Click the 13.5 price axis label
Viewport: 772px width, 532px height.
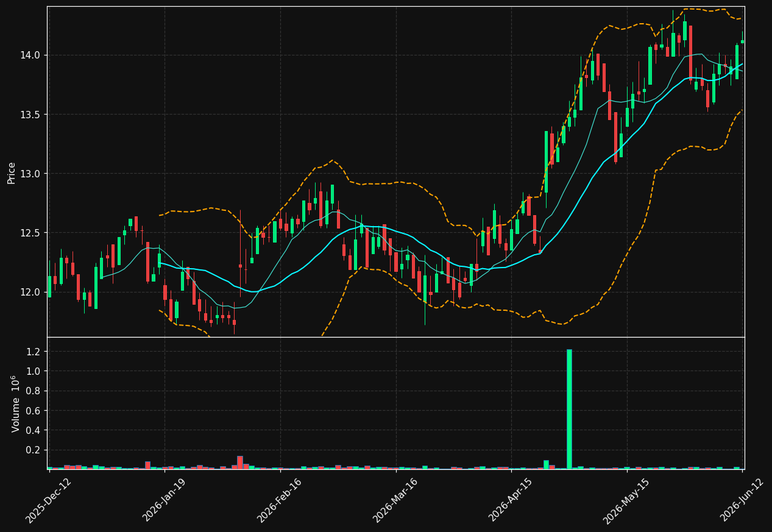(x=32, y=115)
